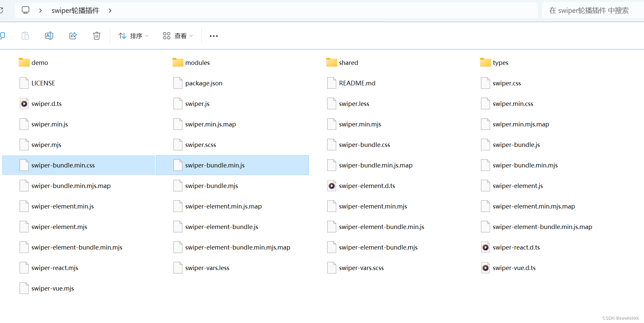Click the swiper-vue.mjs file icon
This screenshot has width=644, height=323.
24,288
